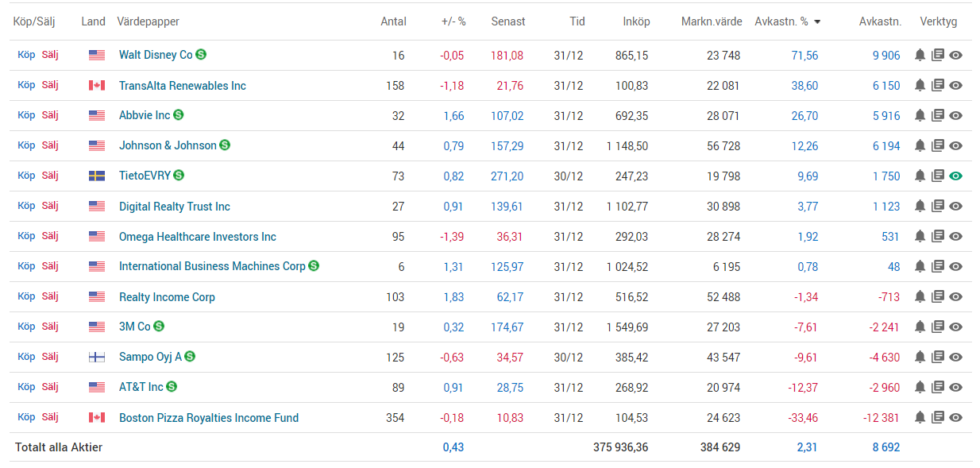
Task: Toggle eye icon for Omega Healthcare Investors
Action: pos(956,236)
